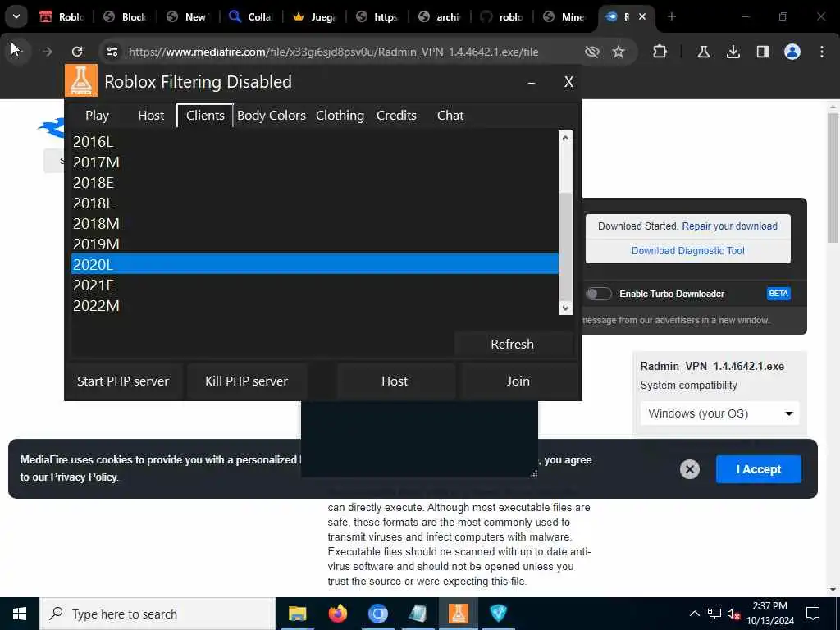Screen dimensions: 840x630
Task: Select the 2019M client
Action: (314, 244)
